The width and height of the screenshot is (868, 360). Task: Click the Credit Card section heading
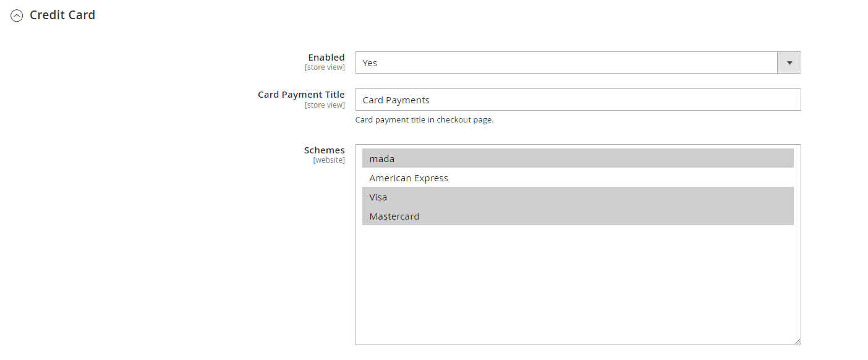(62, 15)
